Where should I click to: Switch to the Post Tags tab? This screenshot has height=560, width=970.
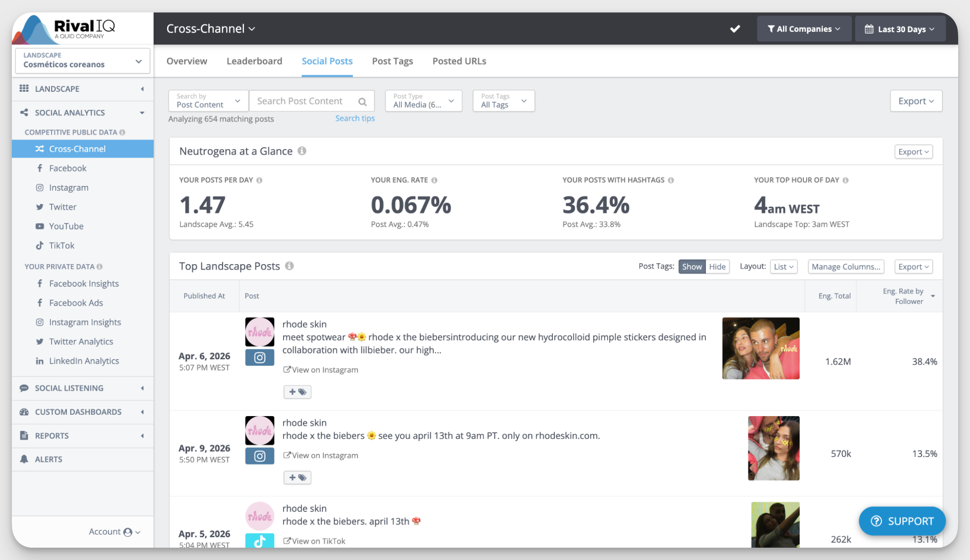[x=392, y=61]
